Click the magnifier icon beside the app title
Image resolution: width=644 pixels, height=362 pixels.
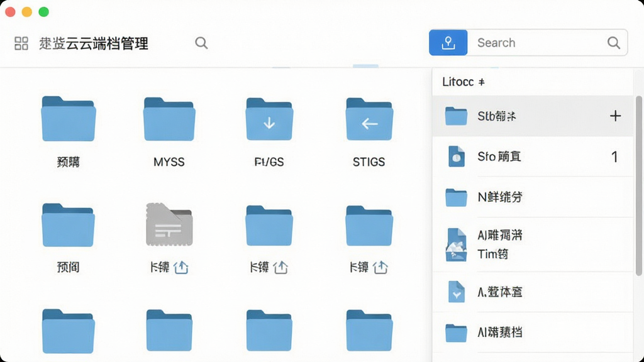point(201,43)
